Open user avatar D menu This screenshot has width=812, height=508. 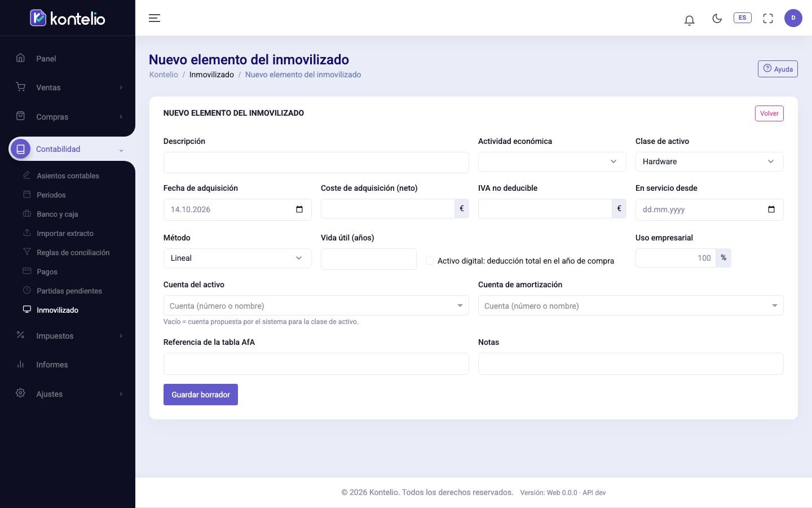pyautogui.click(x=793, y=18)
